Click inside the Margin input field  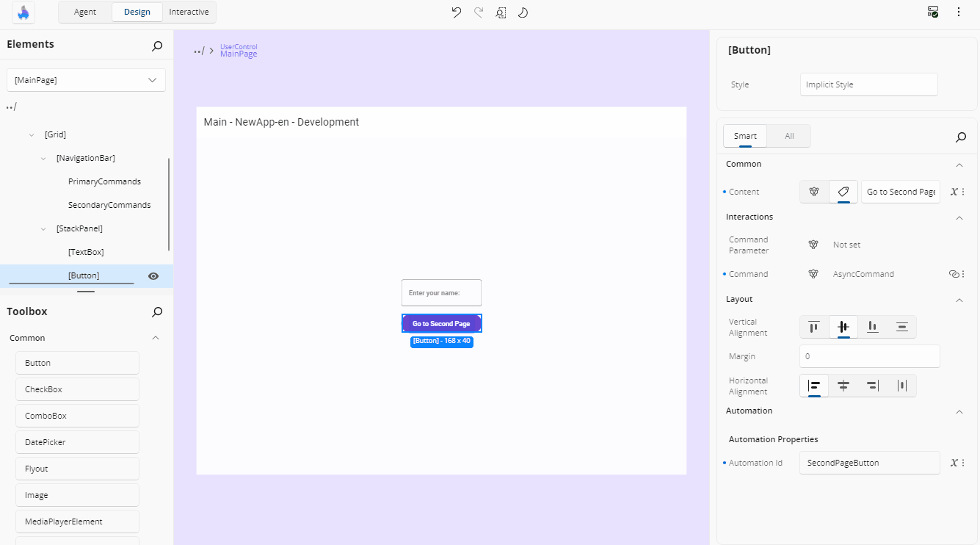(x=869, y=356)
